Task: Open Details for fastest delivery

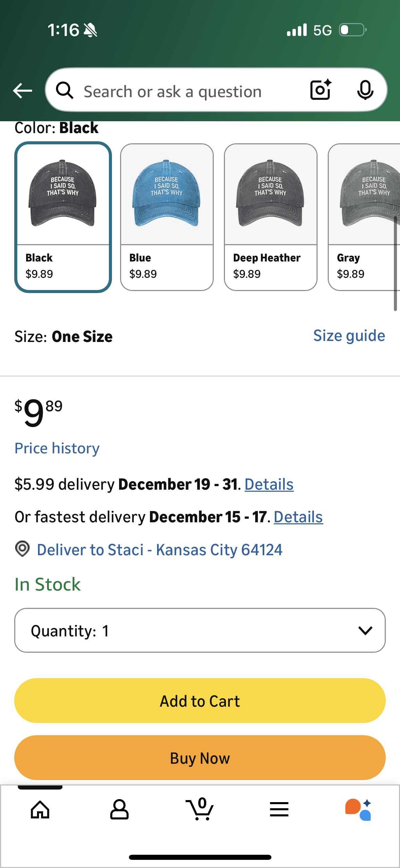Action: tap(298, 517)
